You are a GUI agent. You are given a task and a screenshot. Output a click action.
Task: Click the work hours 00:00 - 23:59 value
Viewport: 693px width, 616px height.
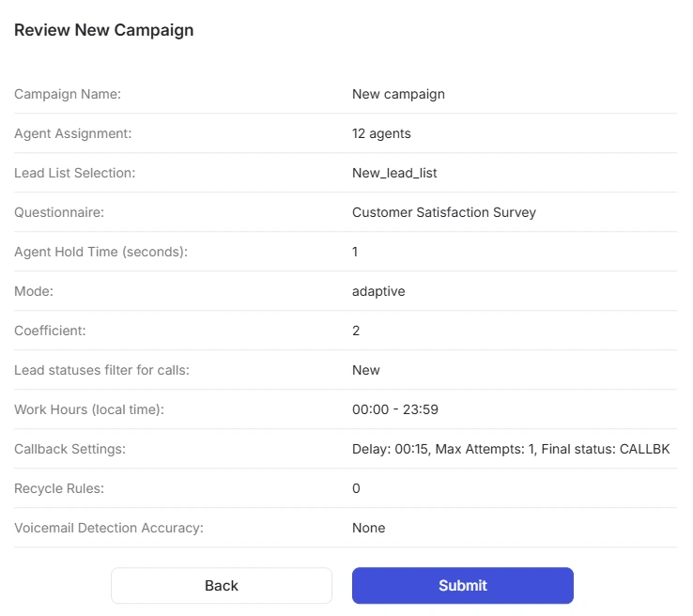pyautogui.click(x=395, y=409)
